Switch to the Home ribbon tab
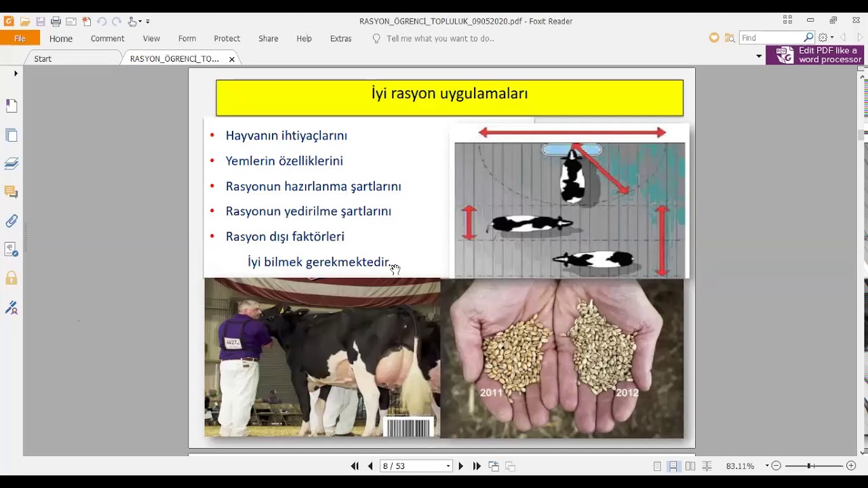Viewport: 868px width, 488px height. 61,39
